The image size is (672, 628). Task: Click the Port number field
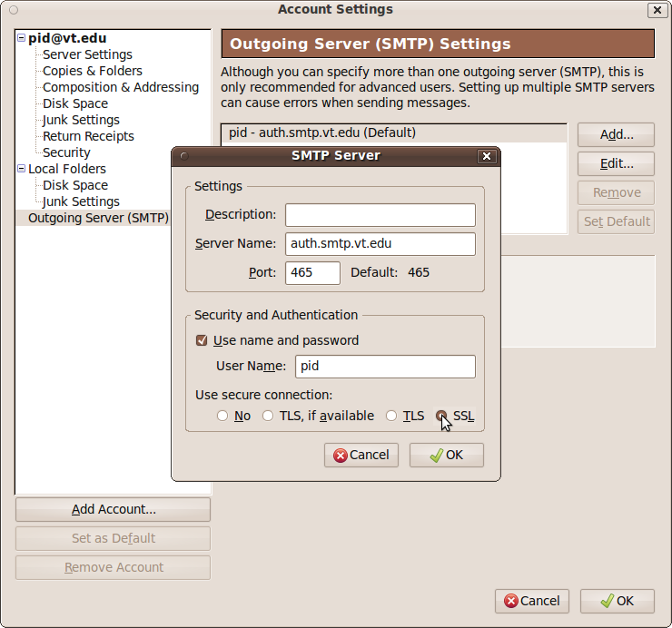312,273
